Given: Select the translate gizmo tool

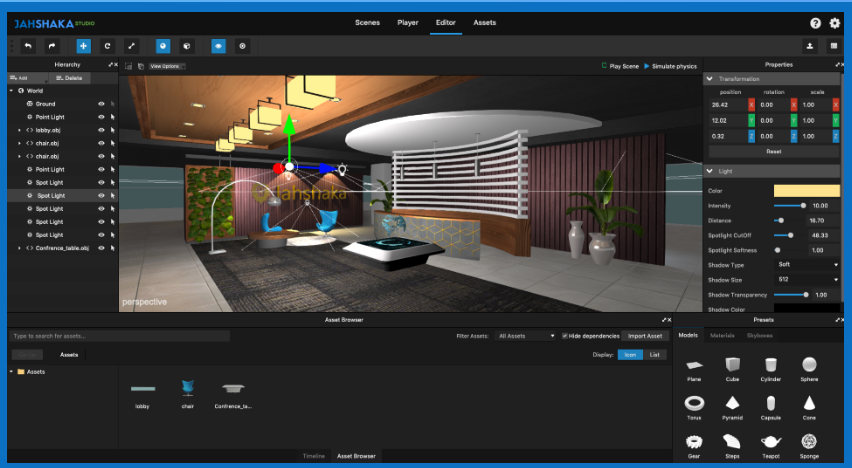Looking at the screenshot, I should coord(83,46).
